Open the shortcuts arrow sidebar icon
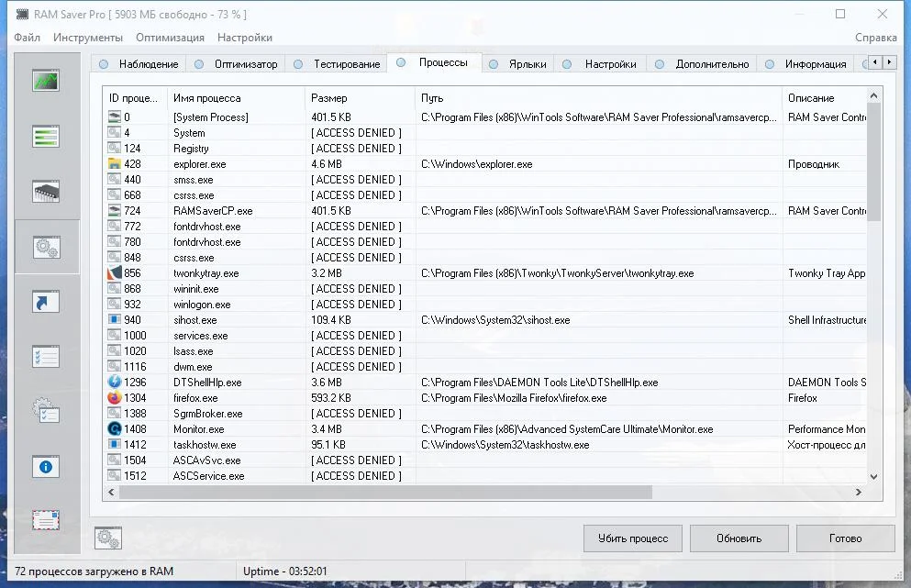The image size is (911, 588). coord(46,302)
